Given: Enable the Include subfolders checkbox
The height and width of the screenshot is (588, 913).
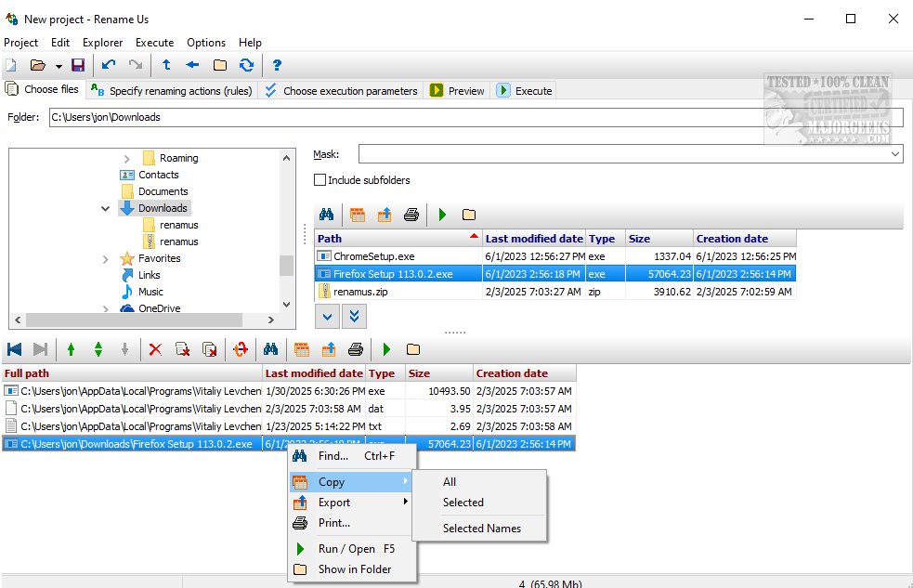Looking at the screenshot, I should (320, 180).
